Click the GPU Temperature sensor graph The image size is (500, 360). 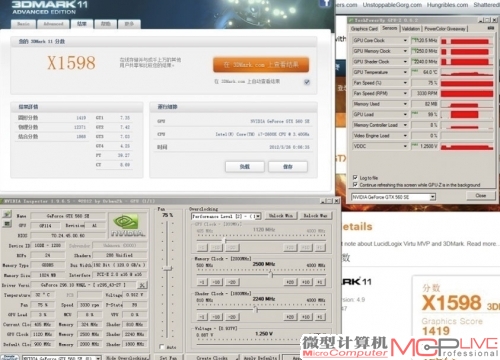coord(467,72)
